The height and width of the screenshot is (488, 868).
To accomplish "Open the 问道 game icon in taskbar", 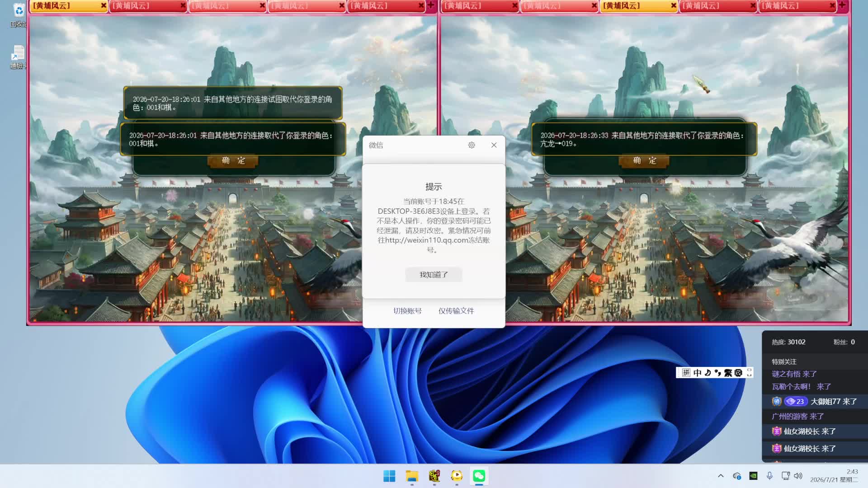I will coord(434,476).
